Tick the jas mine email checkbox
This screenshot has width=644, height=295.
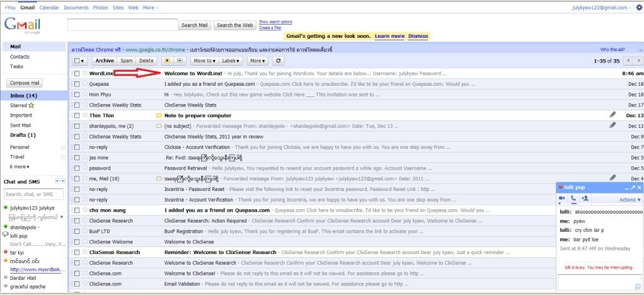tap(77, 158)
